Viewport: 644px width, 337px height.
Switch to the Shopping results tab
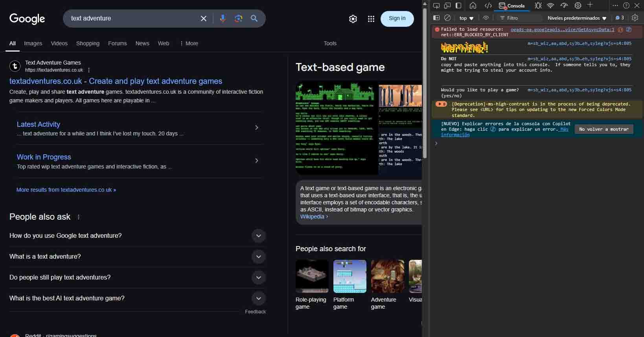point(88,43)
